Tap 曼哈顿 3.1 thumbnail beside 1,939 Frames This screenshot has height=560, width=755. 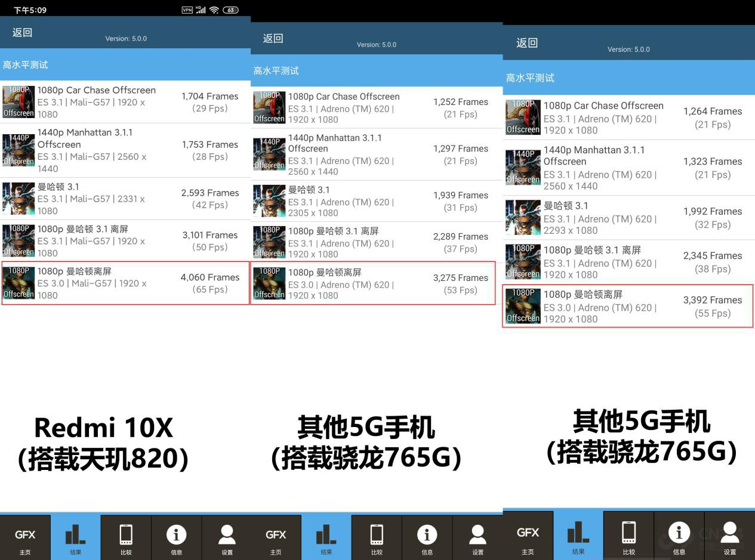pos(269,201)
